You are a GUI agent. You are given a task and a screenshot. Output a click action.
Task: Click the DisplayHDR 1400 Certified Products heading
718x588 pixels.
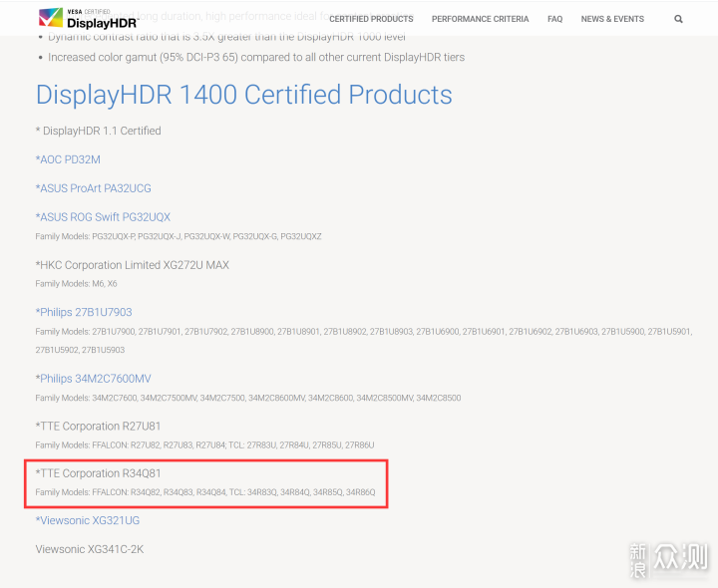pos(244,95)
